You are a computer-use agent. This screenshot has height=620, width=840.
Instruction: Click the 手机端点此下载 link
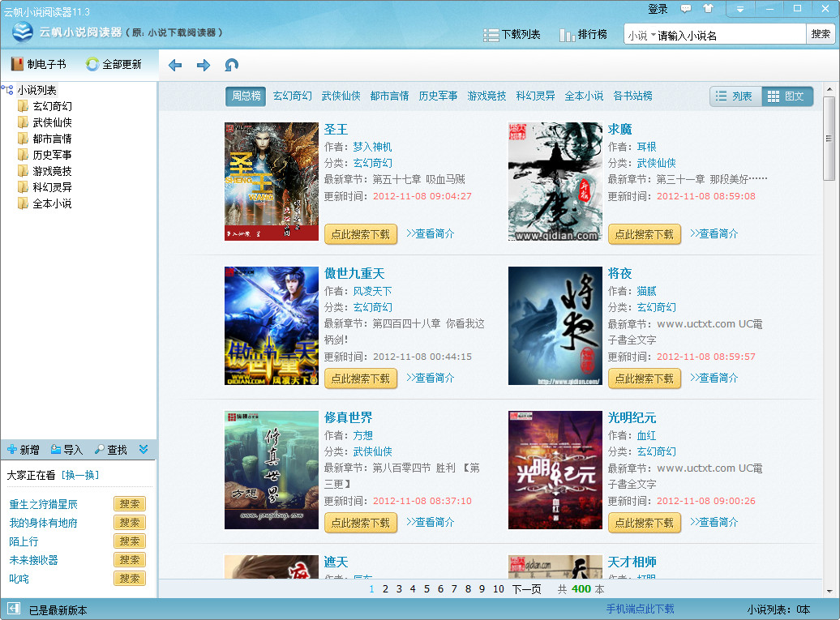tap(641, 609)
